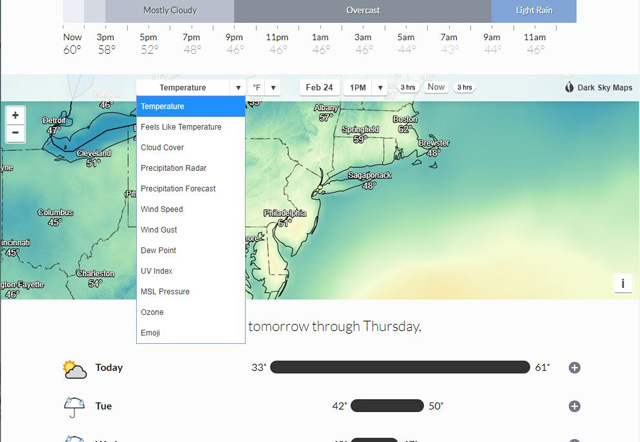
Task: Click Today's high of 61°
Action: click(542, 367)
